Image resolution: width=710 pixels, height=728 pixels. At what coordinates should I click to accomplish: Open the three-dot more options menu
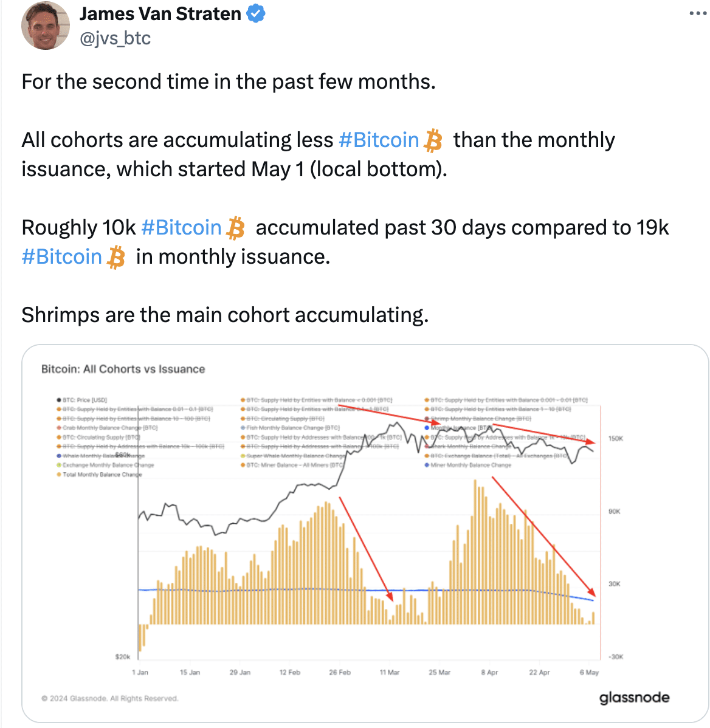pyautogui.click(x=698, y=13)
